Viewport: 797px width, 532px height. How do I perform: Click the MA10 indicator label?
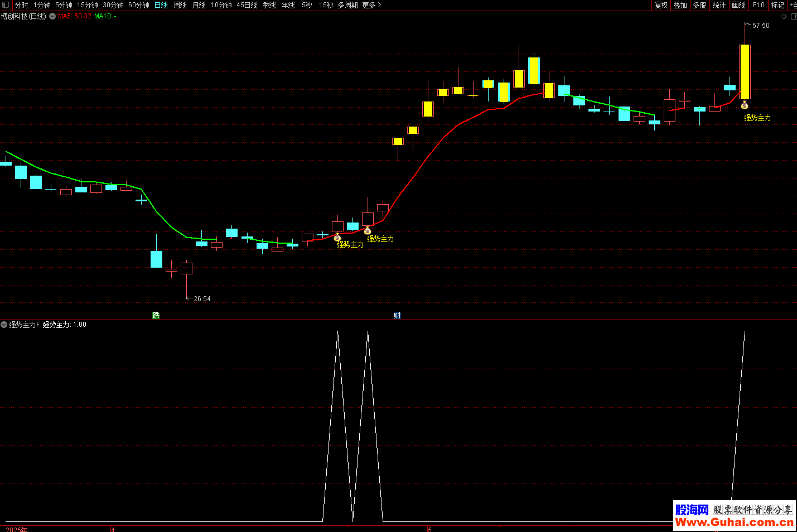point(105,16)
